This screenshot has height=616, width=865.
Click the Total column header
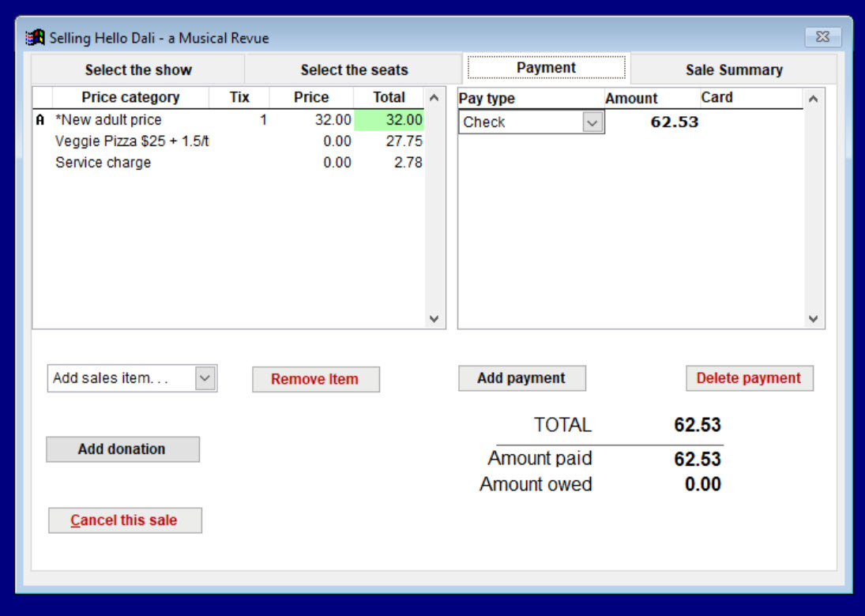tap(389, 98)
